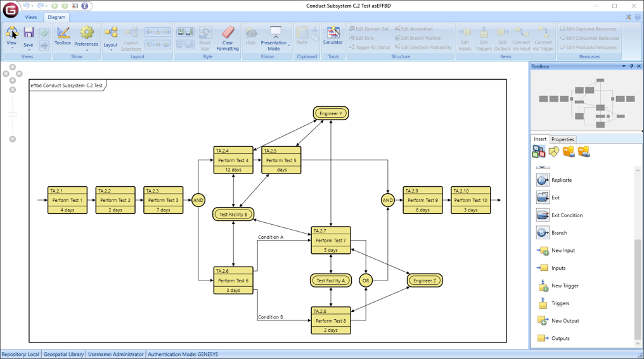Expand the Preferences dropdown
This screenshot has width=644, height=359.
[86, 50]
